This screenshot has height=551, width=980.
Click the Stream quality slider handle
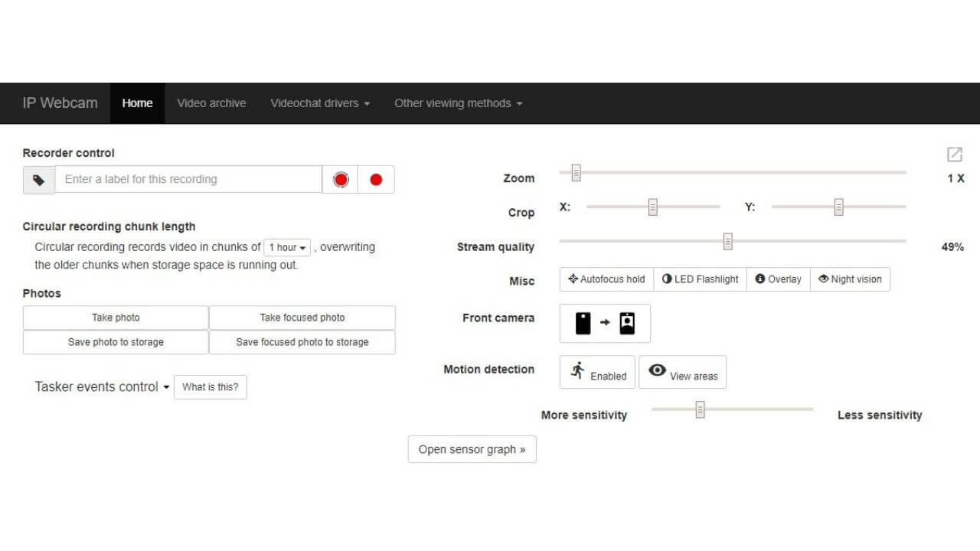728,242
